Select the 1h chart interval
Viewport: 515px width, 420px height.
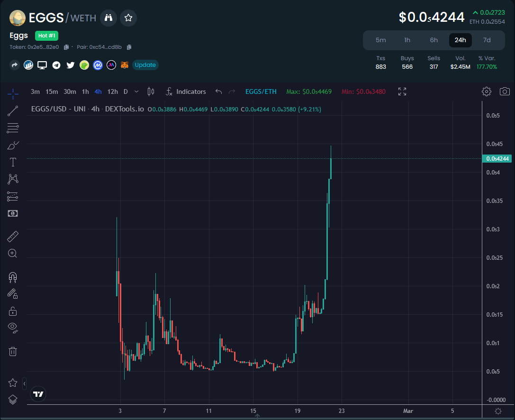tap(85, 91)
